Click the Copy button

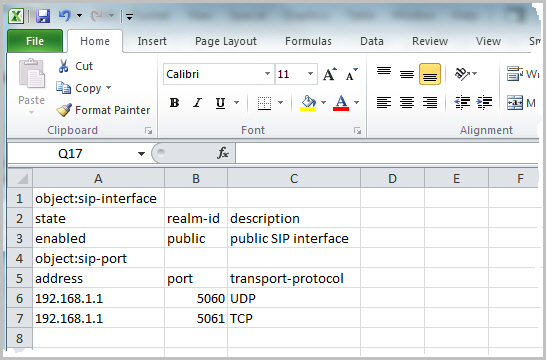79,88
